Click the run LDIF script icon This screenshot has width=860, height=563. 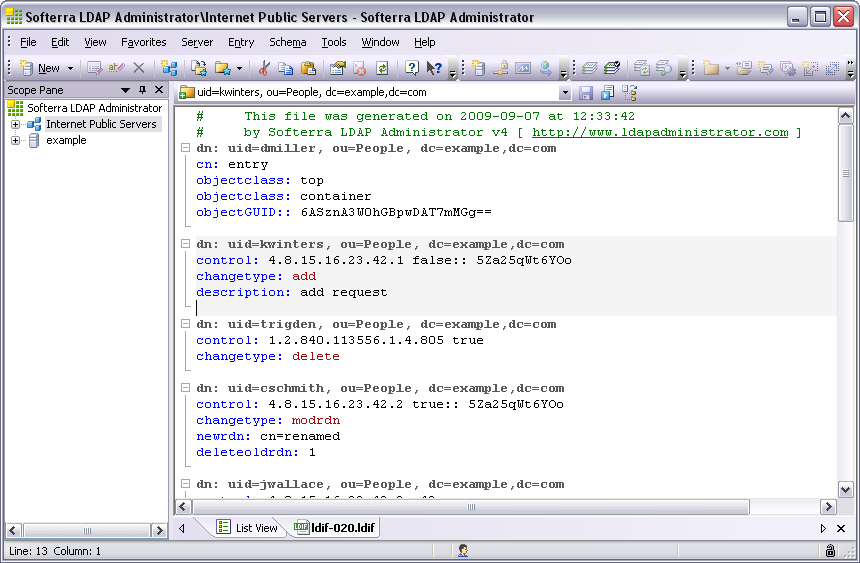click(607, 93)
